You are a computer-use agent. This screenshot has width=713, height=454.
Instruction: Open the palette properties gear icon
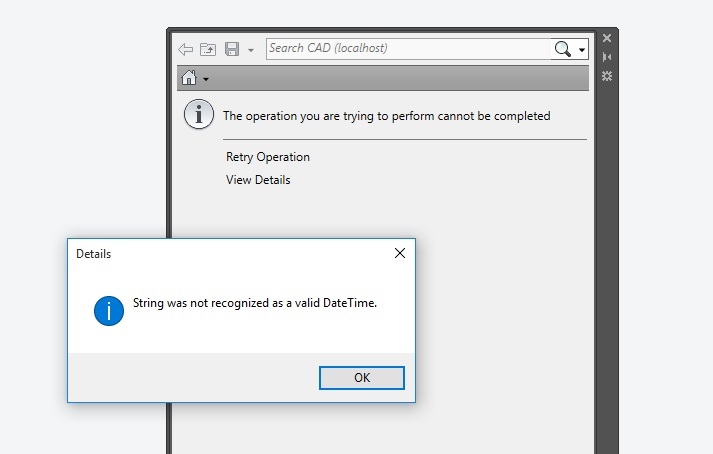(x=606, y=76)
